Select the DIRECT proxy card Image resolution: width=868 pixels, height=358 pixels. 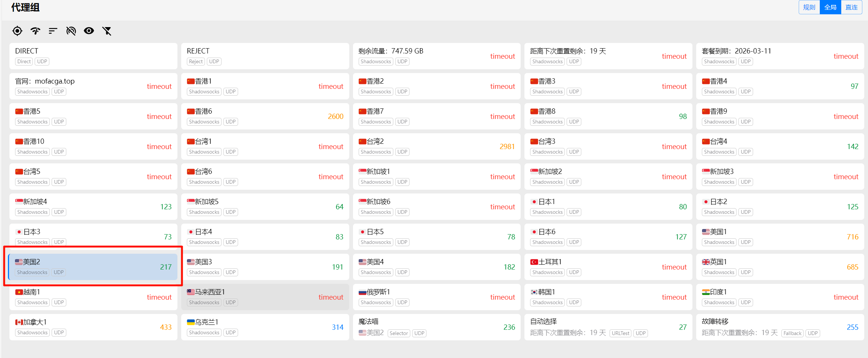click(93, 56)
